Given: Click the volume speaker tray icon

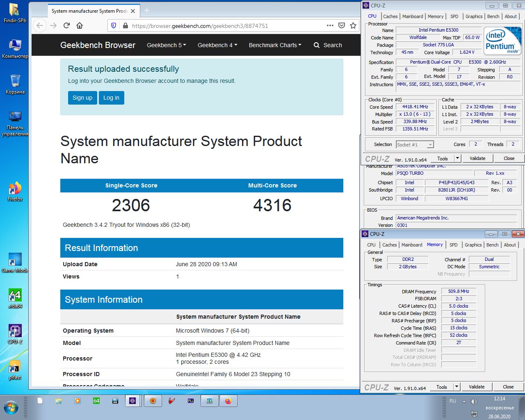Looking at the screenshot, I should tap(474, 402).
